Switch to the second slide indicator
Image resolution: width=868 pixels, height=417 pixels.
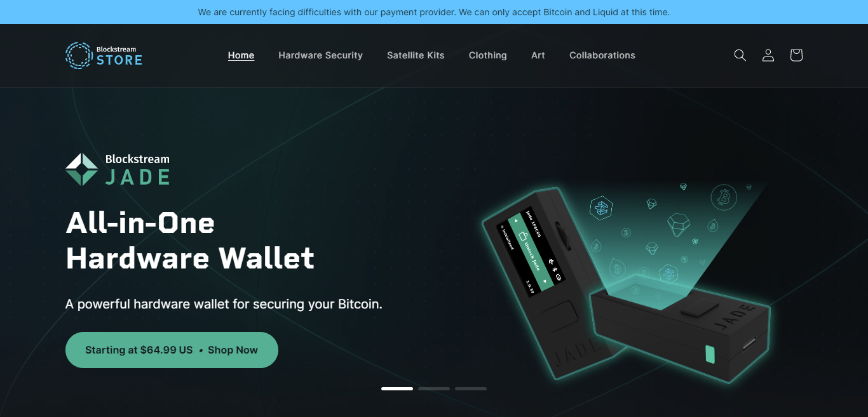point(434,388)
